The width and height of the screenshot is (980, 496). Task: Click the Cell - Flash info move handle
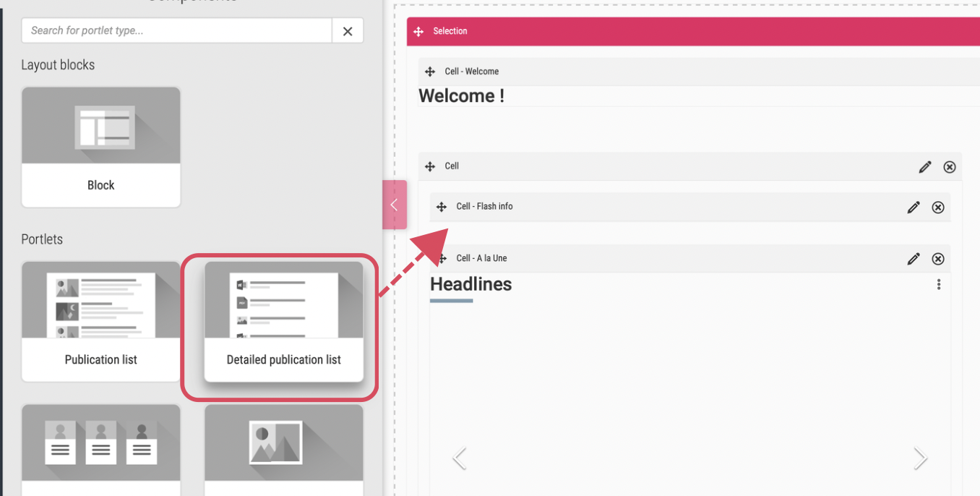442,207
